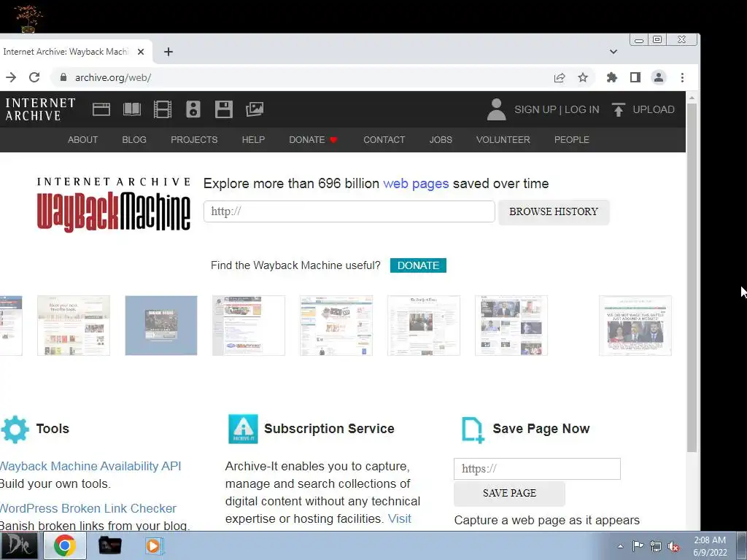Click the SAVE PAGE button

point(509,494)
